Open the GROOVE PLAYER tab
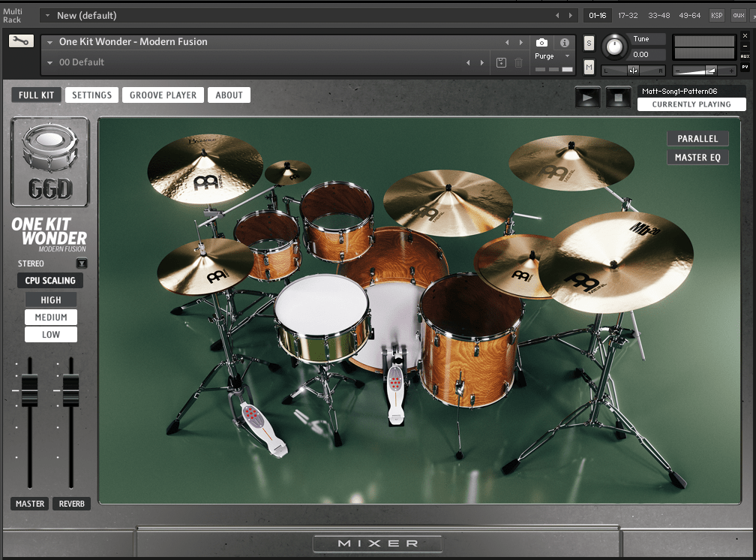 [x=163, y=95]
